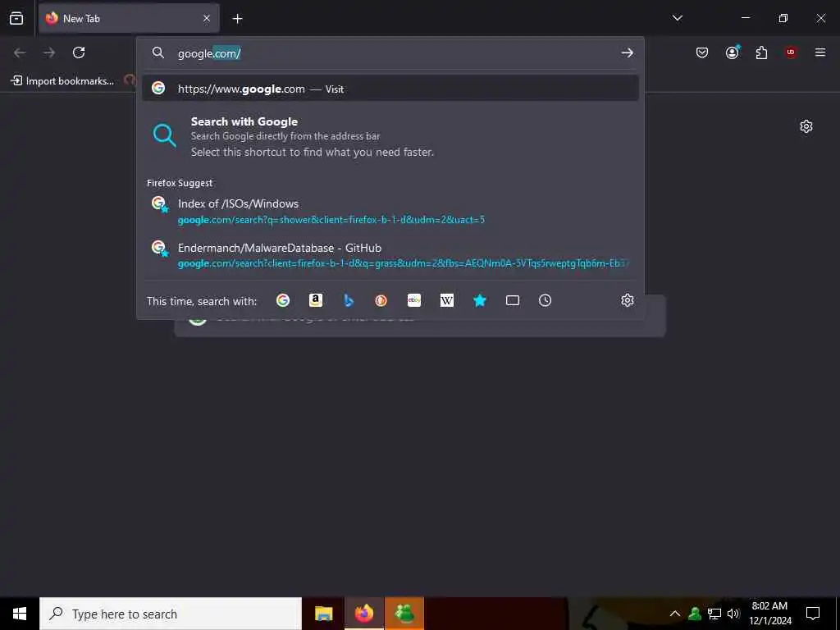
Task: Search this time with Google icon
Action: click(x=283, y=300)
